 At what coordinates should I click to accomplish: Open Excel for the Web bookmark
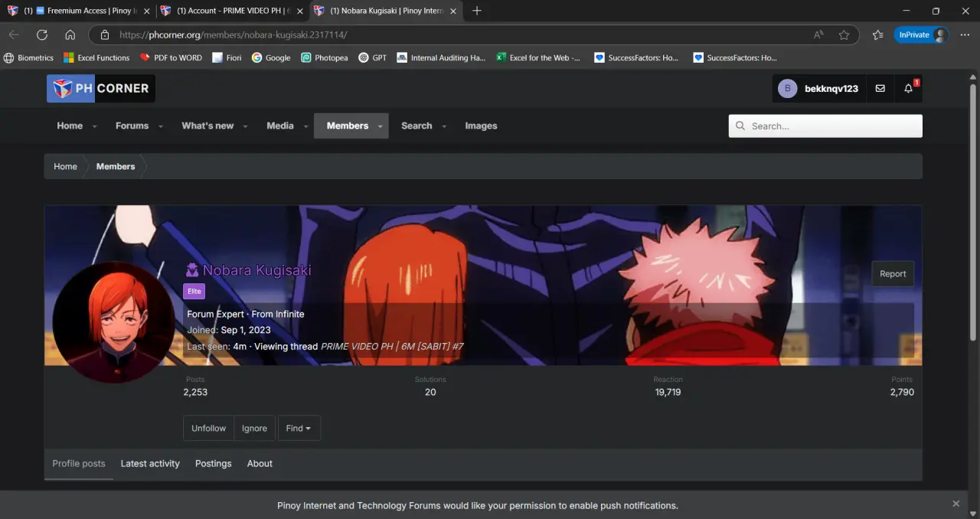click(x=537, y=57)
